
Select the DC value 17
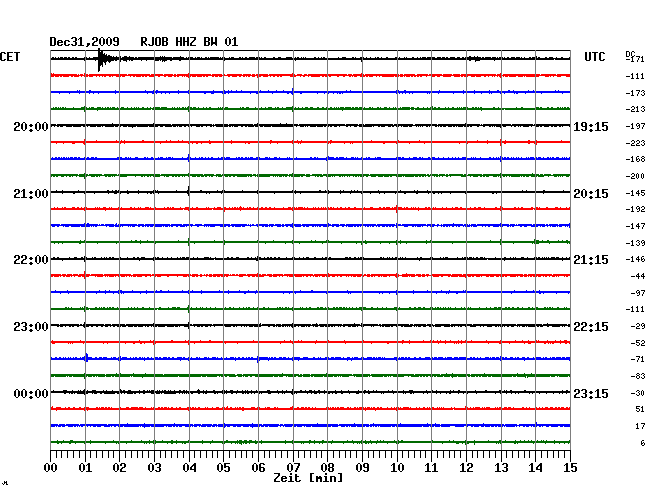[x=640, y=426]
